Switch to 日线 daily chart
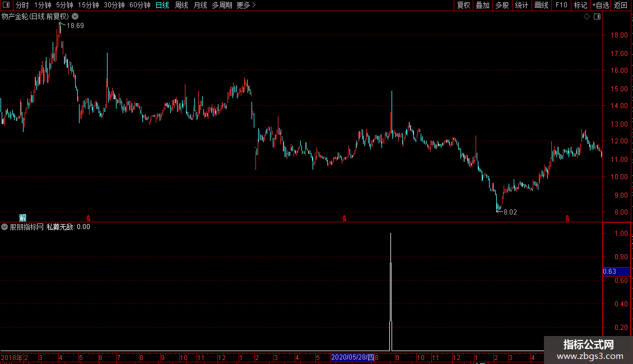 [x=162, y=5]
